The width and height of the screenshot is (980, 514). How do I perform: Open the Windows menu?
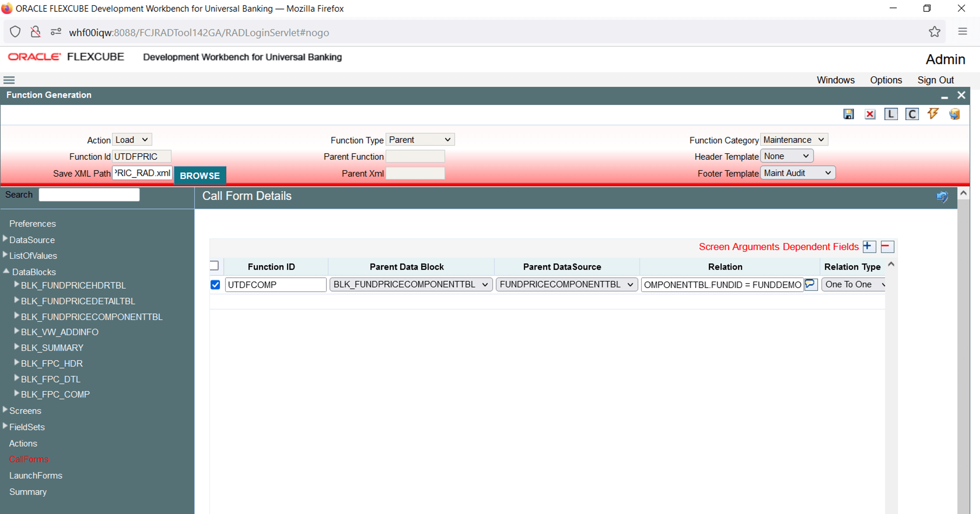(x=835, y=80)
